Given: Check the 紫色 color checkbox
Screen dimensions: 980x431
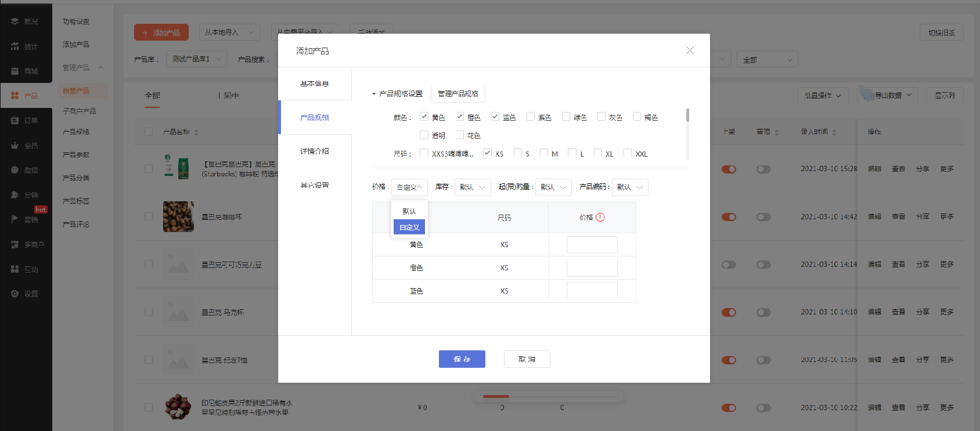Looking at the screenshot, I should (530, 117).
